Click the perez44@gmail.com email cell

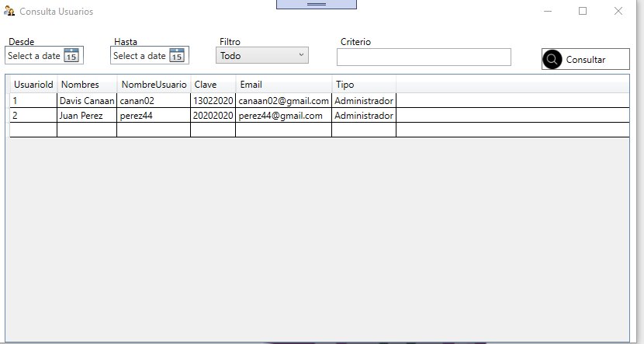click(284, 116)
